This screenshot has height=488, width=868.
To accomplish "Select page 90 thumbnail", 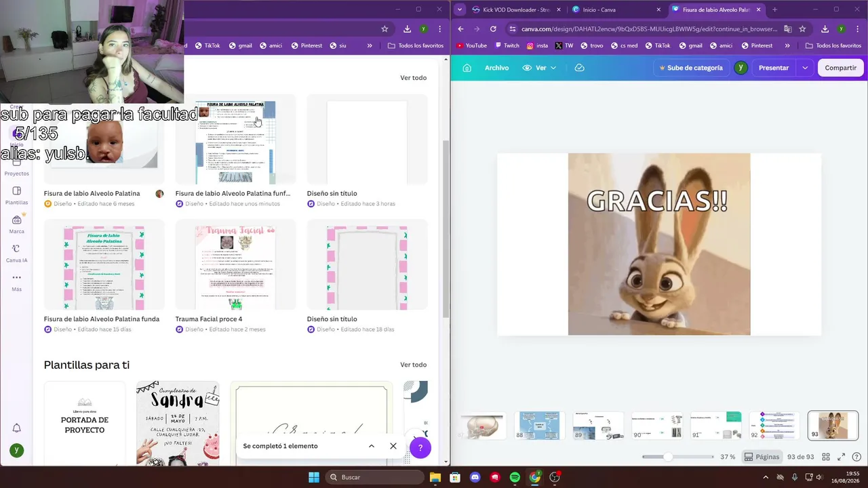I will (657, 426).
